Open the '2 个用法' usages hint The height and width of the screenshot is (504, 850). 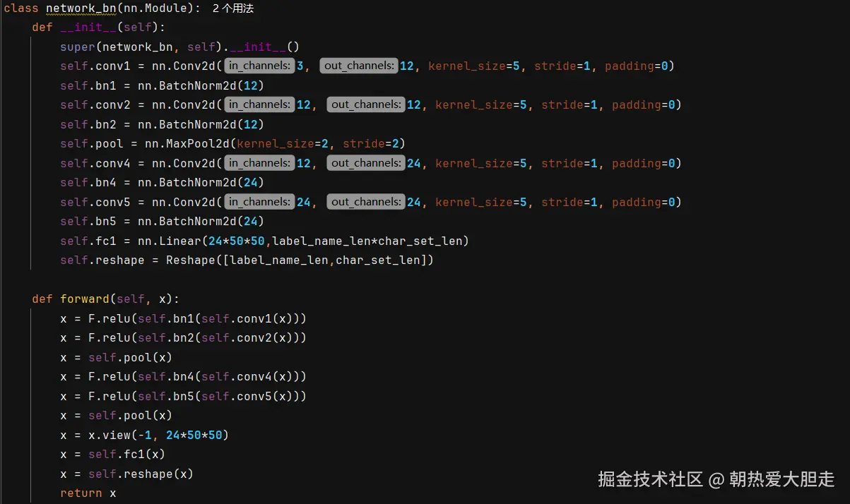pyautogui.click(x=233, y=8)
